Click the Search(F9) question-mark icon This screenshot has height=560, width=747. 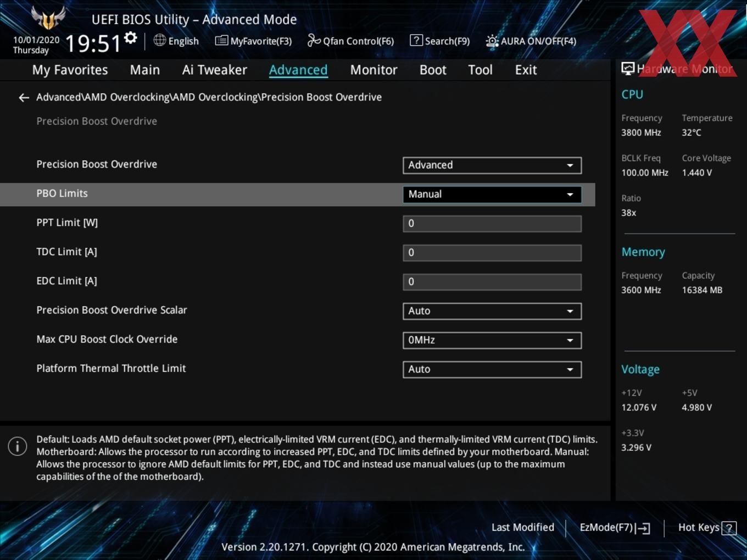(416, 40)
